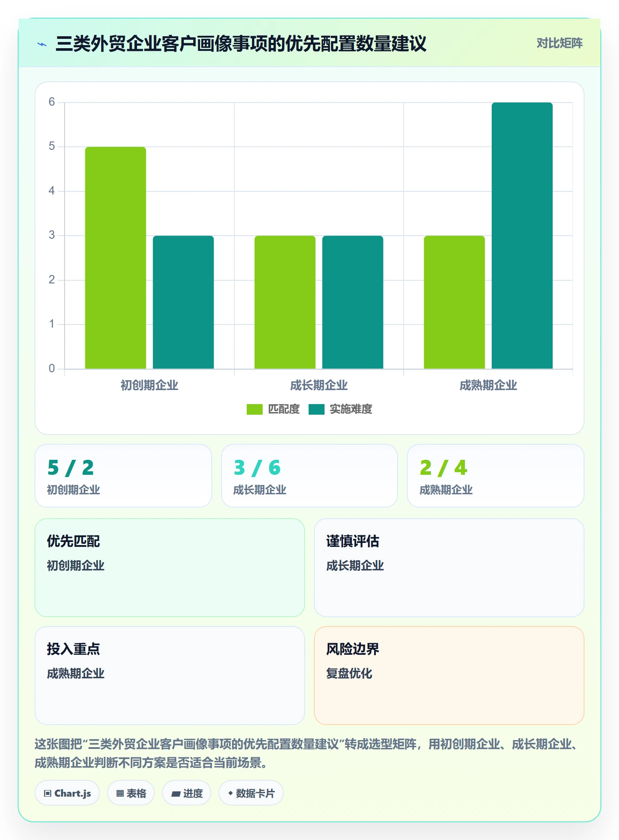Select the 风险边界 matrix card
The width and height of the screenshot is (619, 840).
click(x=449, y=676)
